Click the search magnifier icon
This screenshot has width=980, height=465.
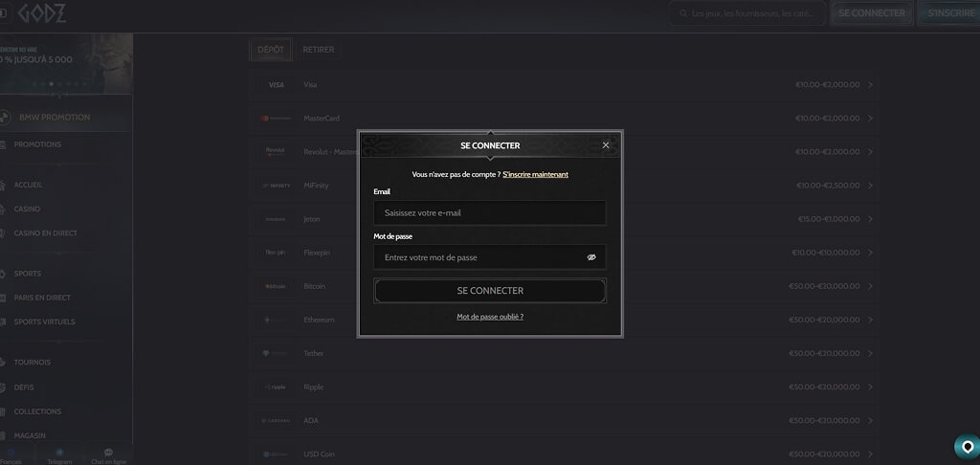pyautogui.click(x=683, y=13)
